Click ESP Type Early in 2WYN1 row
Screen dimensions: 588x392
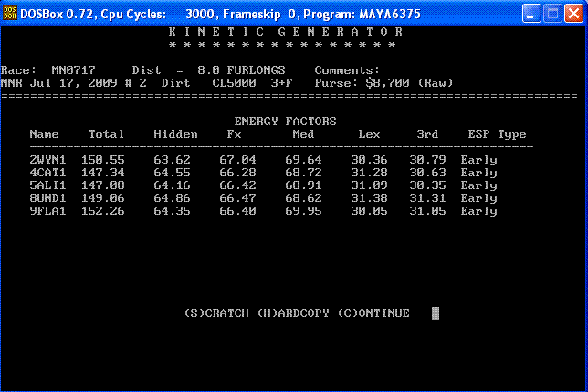click(x=478, y=160)
